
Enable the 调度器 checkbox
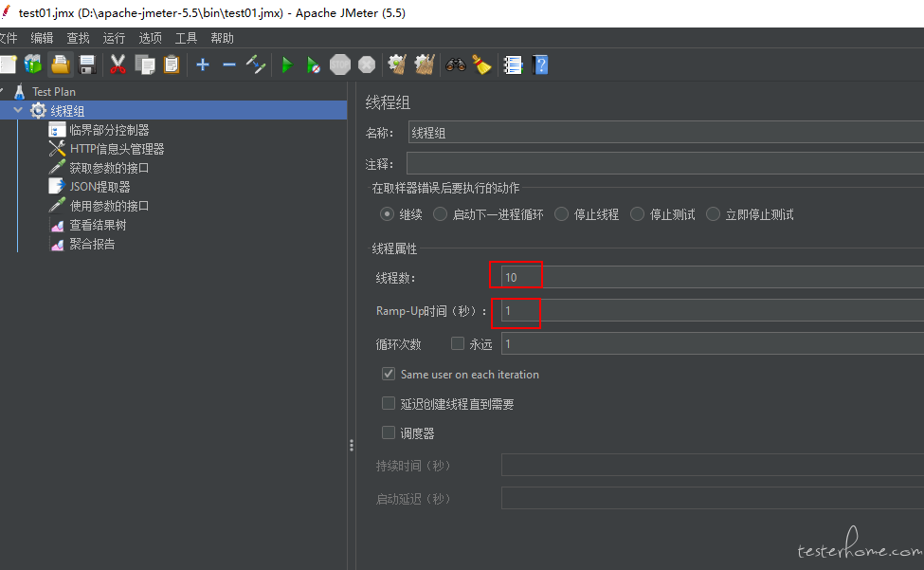point(389,432)
